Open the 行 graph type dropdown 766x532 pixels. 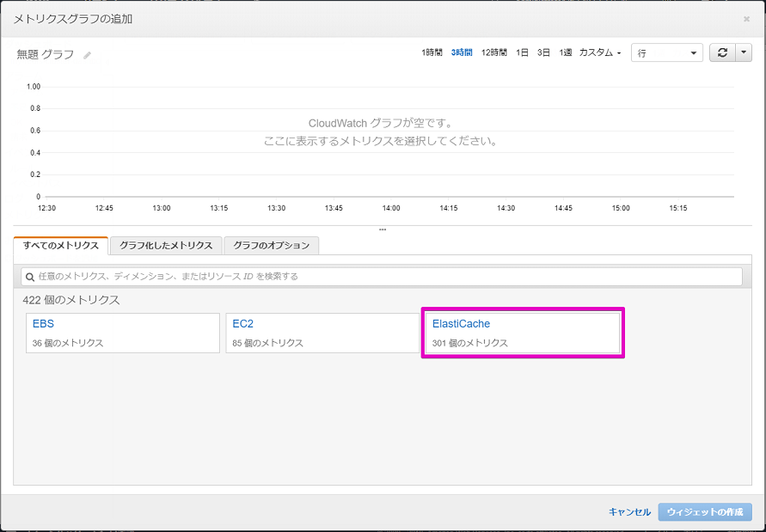tap(667, 52)
